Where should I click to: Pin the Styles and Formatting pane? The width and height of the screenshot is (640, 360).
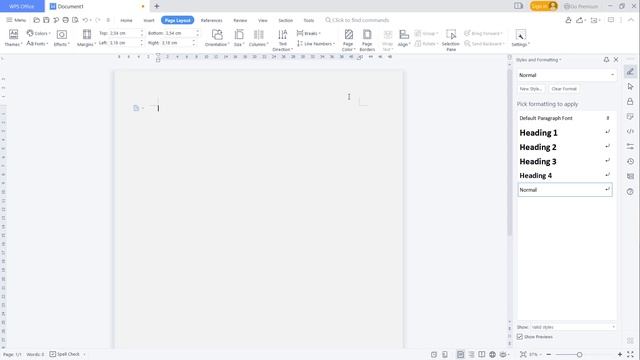tap(606, 60)
